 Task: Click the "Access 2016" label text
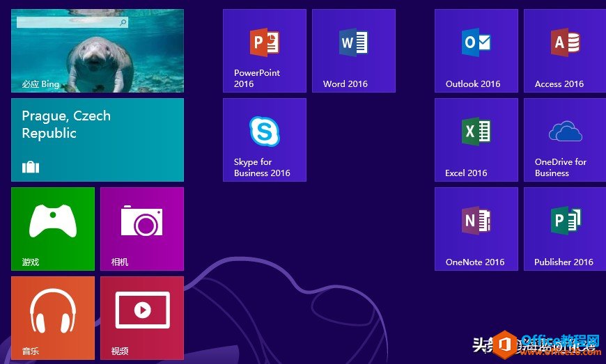pos(559,84)
